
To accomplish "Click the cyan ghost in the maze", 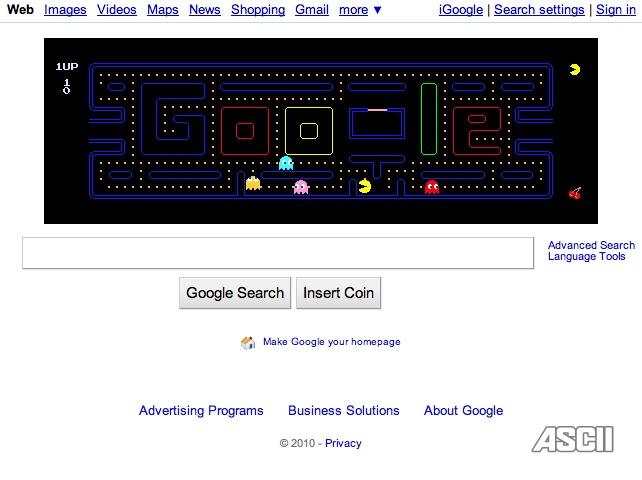I will tap(286, 163).
